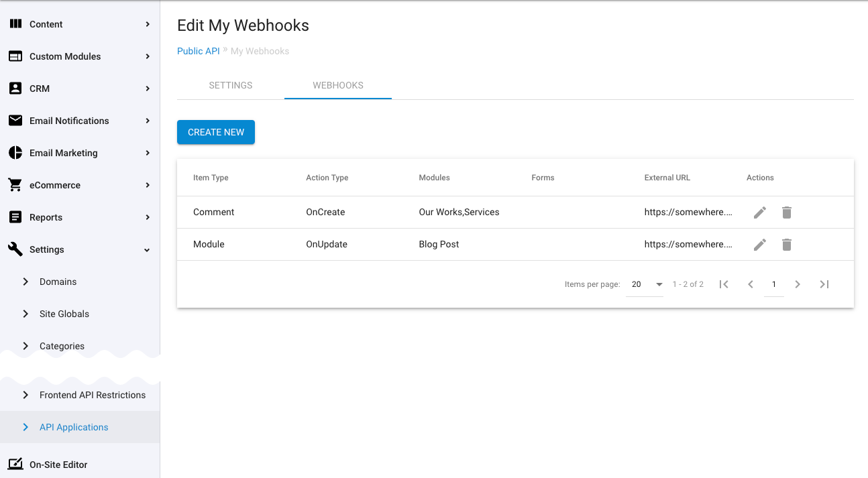Edit the Module OnUpdate webhook pencil icon
The height and width of the screenshot is (478, 868).
point(760,244)
